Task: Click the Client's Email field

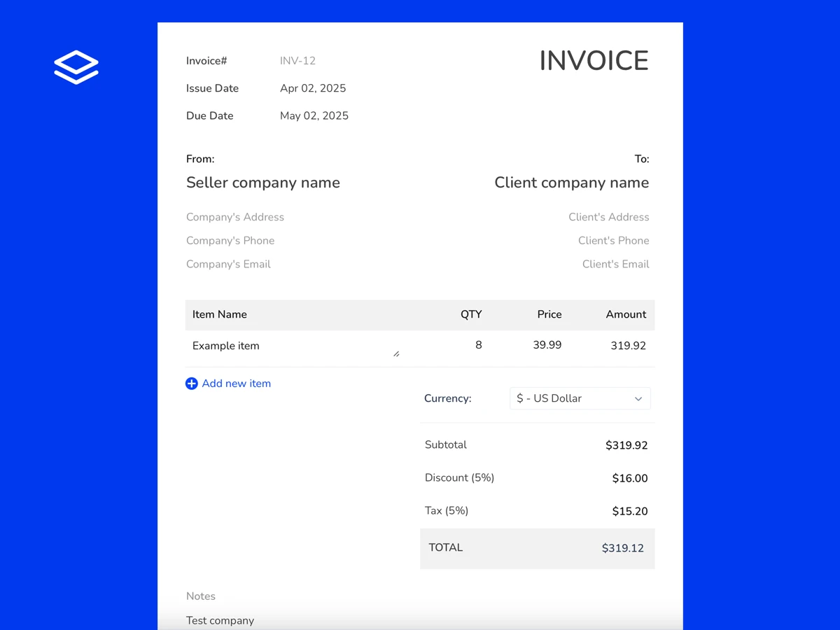Action: click(x=615, y=264)
